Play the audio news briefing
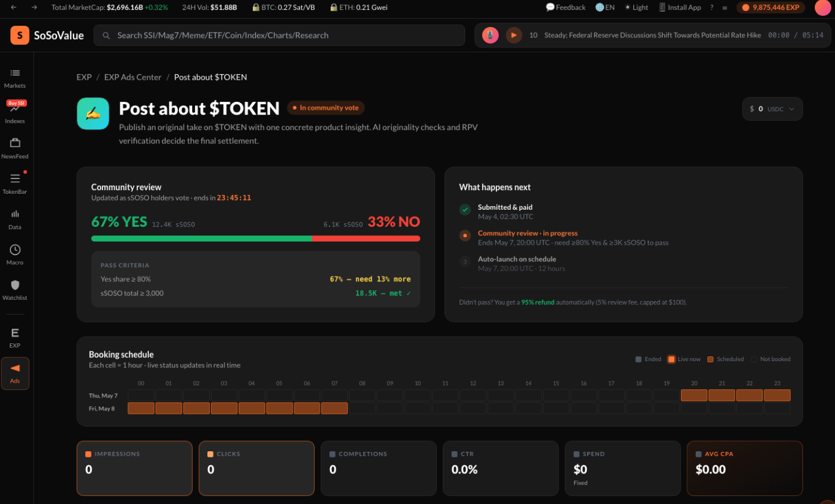 coord(514,35)
